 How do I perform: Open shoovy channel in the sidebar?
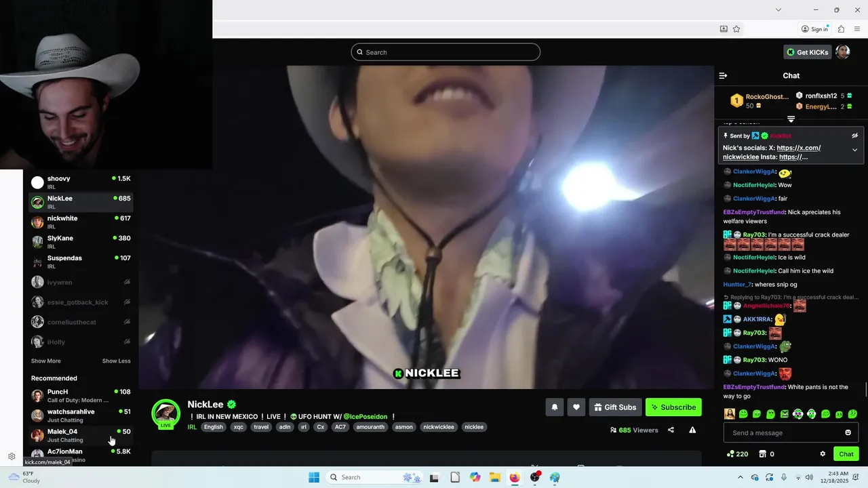(x=81, y=182)
